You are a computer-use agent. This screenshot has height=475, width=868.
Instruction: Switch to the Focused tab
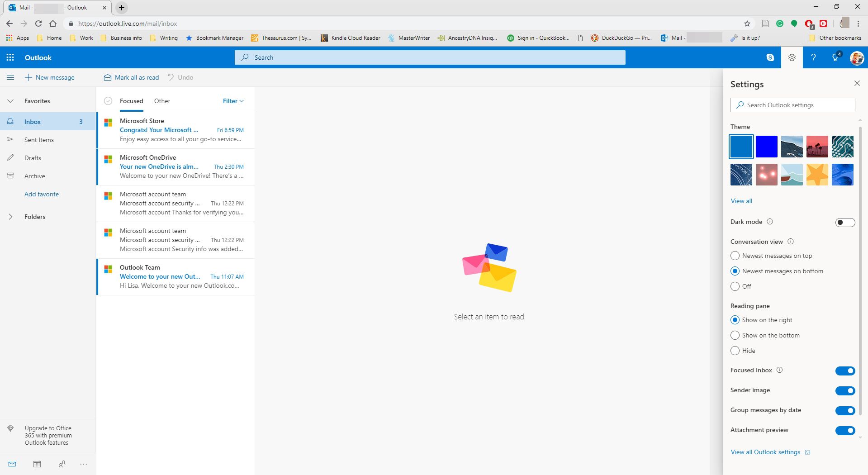tap(131, 101)
